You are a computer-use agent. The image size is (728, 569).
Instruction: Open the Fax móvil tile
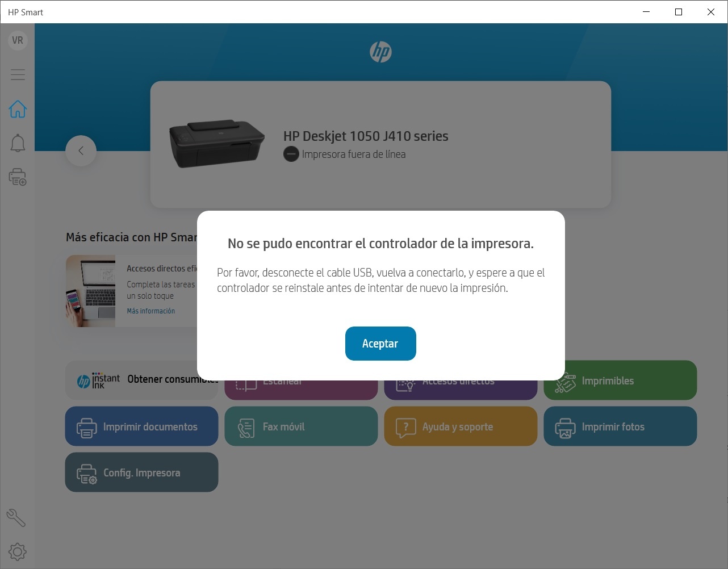[x=301, y=426]
